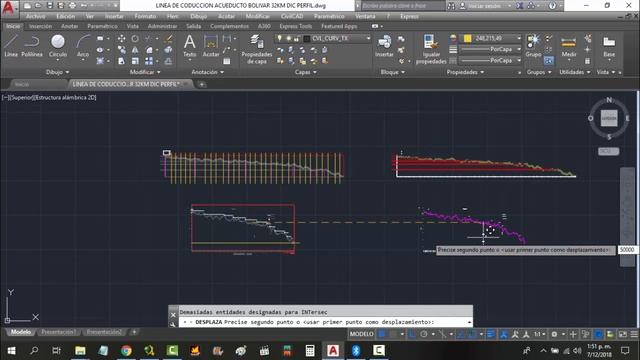
Task: Click the Plot/print icon in quick access toolbar
Action: (x=72, y=5)
